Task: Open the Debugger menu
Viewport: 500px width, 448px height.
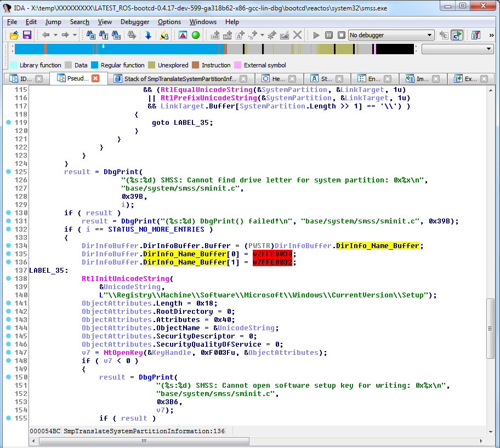Action: coord(135,22)
